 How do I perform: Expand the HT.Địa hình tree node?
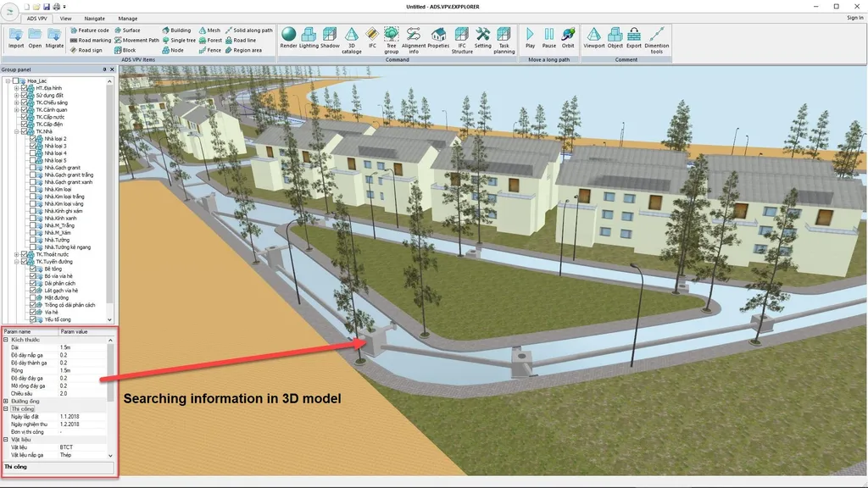tap(17, 88)
